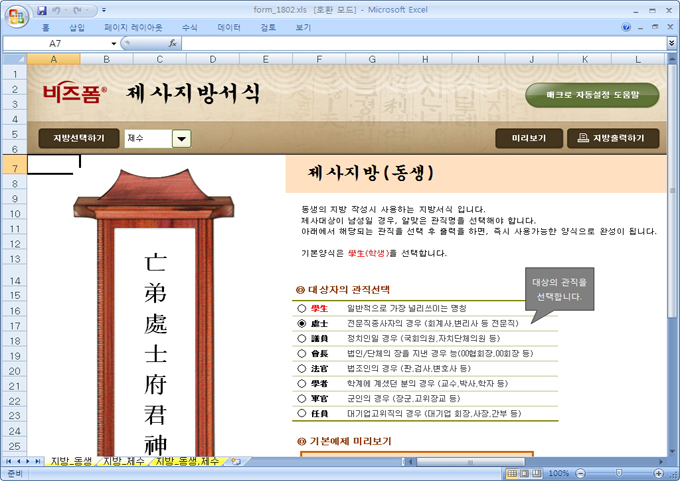Image resolution: width=680 pixels, height=481 pixels.
Task: Click the horizontal scroll right arrow
Action: (661, 462)
